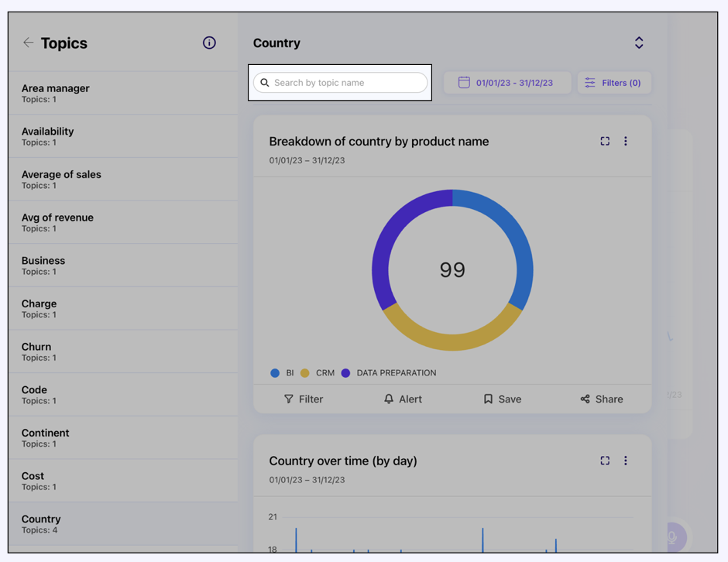Screen dimensions: 728x562
Task: Share the Breakdown of country chart
Action: pyautogui.click(x=602, y=399)
